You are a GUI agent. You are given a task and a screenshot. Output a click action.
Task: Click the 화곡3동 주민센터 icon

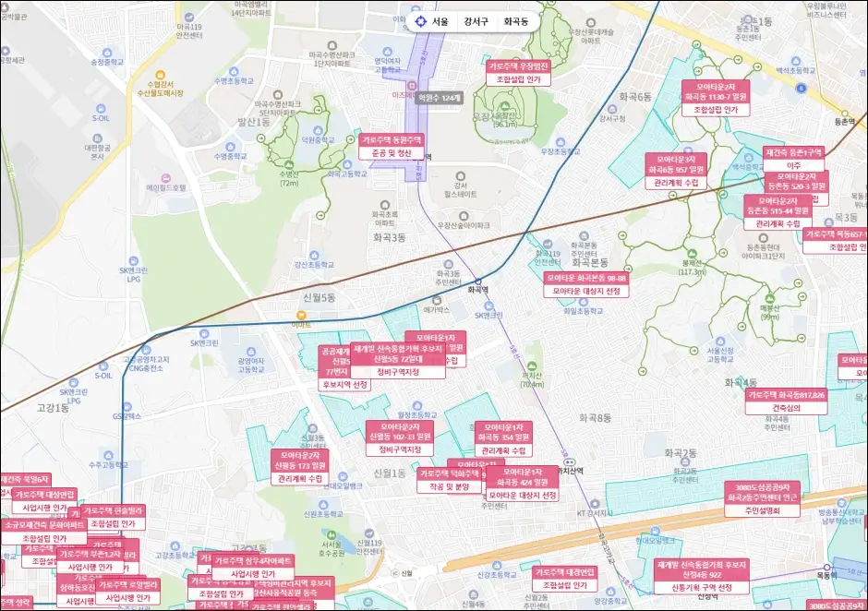[448, 265]
